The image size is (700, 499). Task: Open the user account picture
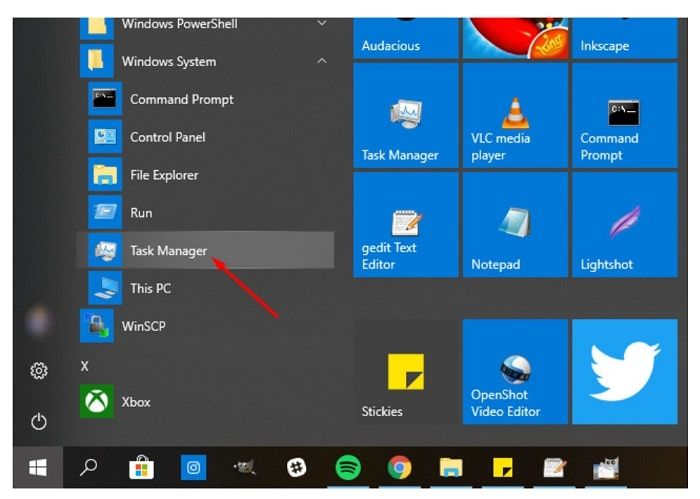pyautogui.click(x=39, y=321)
